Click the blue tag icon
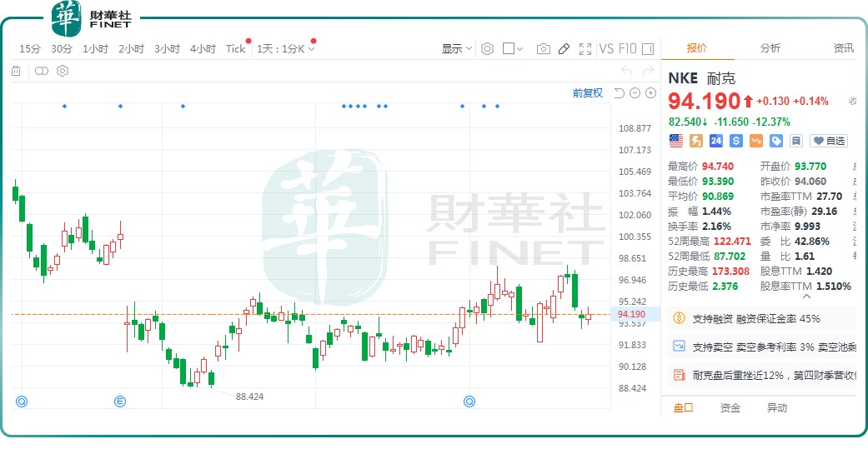Image resolution: width=868 pixels, height=454 pixels. [x=776, y=141]
